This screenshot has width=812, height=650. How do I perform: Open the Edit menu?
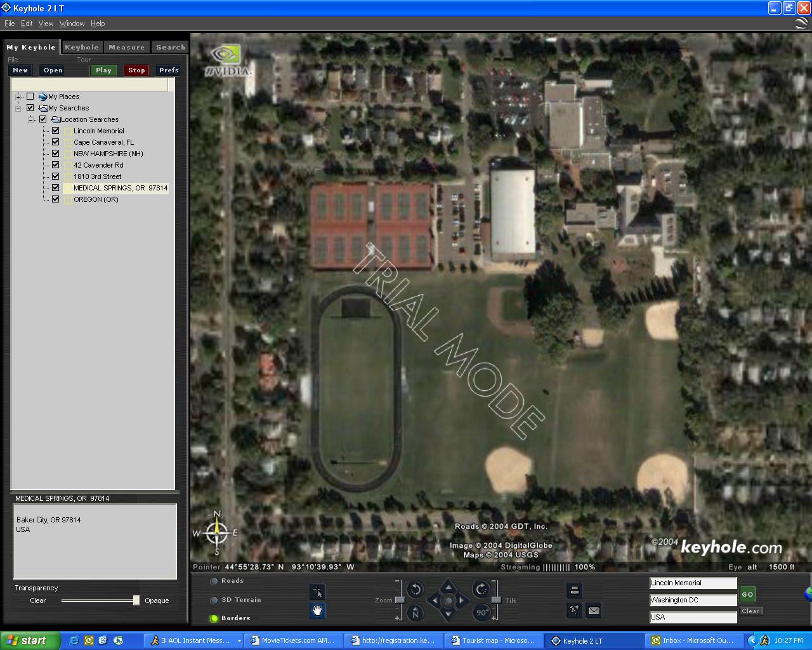(27, 23)
